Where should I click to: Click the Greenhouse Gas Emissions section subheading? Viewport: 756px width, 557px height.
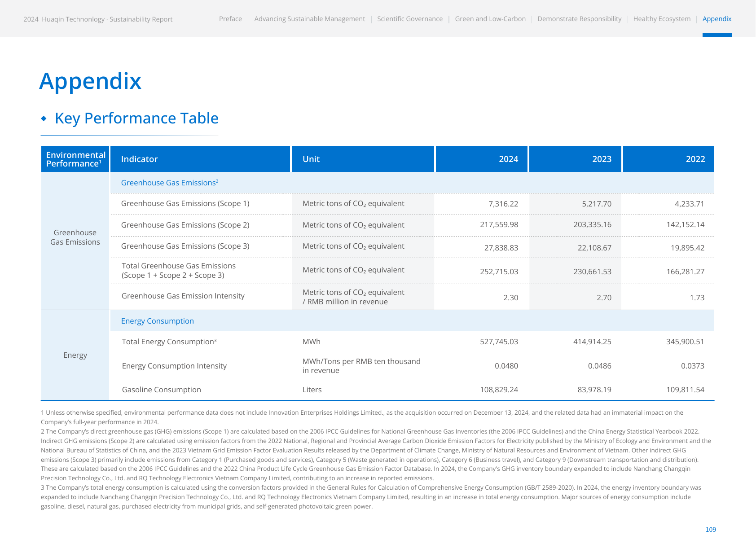(x=170, y=183)
